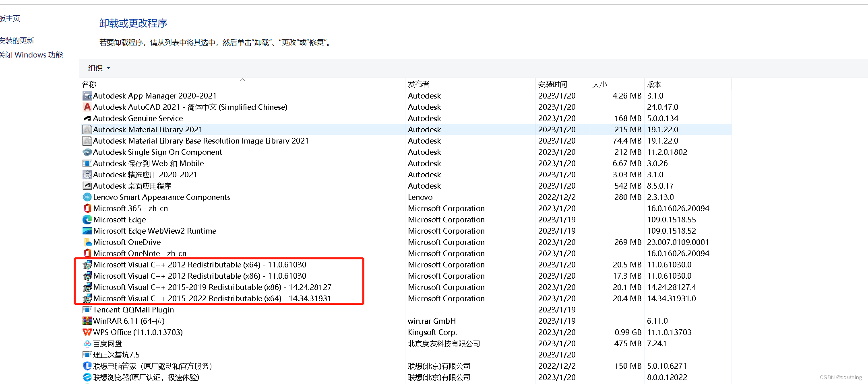Click the Edge WebView2 Runtime icon

tap(87, 231)
